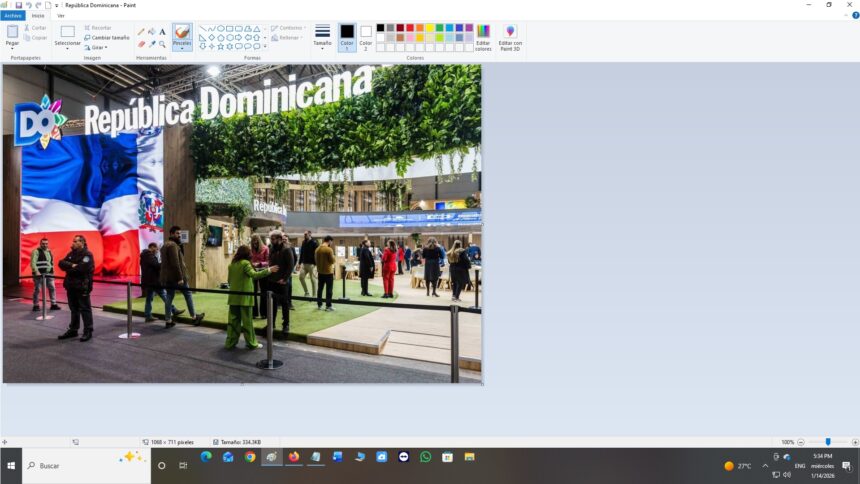Choose the isosceles triangle shape
The width and height of the screenshot is (860, 484).
(256, 29)
